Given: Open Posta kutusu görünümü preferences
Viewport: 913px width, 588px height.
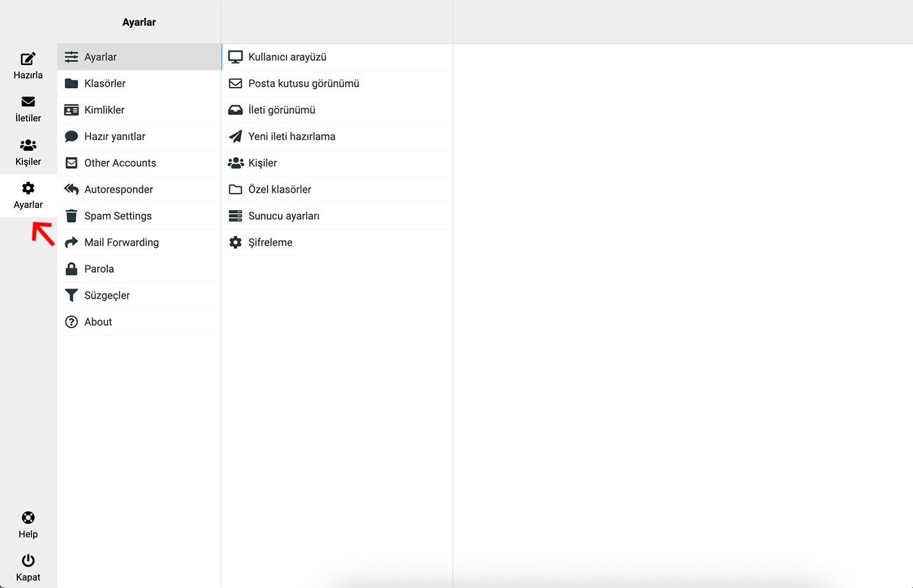Looking at the screenshot, I should (303, 84).
